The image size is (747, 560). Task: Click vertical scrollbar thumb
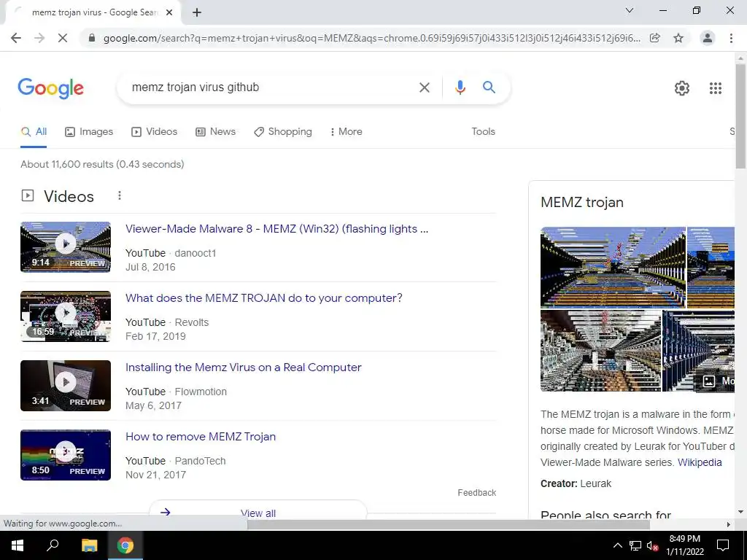[x=740, y=117]
